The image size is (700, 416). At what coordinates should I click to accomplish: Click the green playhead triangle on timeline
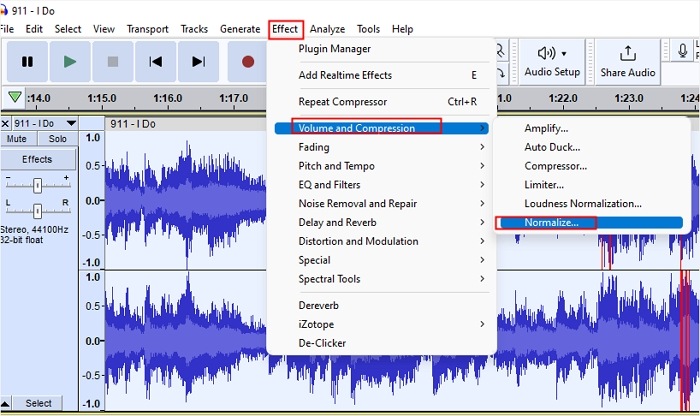coord(15,96)
